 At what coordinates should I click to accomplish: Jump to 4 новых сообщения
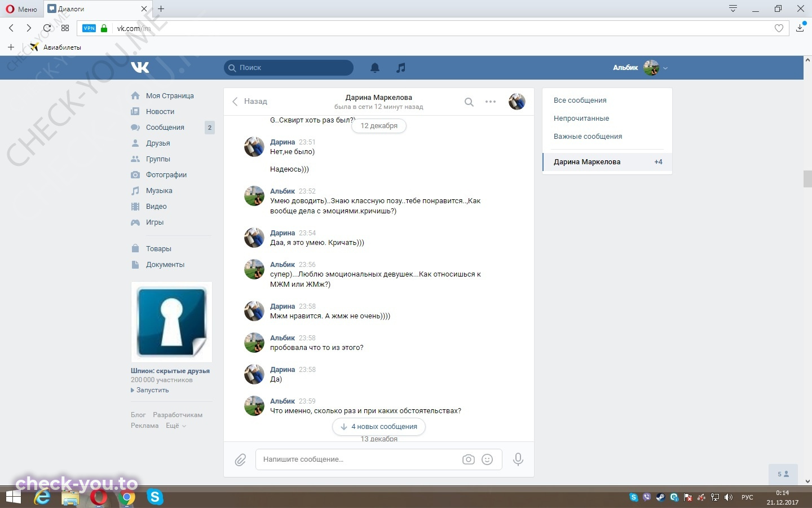click(x=379, y=427)
